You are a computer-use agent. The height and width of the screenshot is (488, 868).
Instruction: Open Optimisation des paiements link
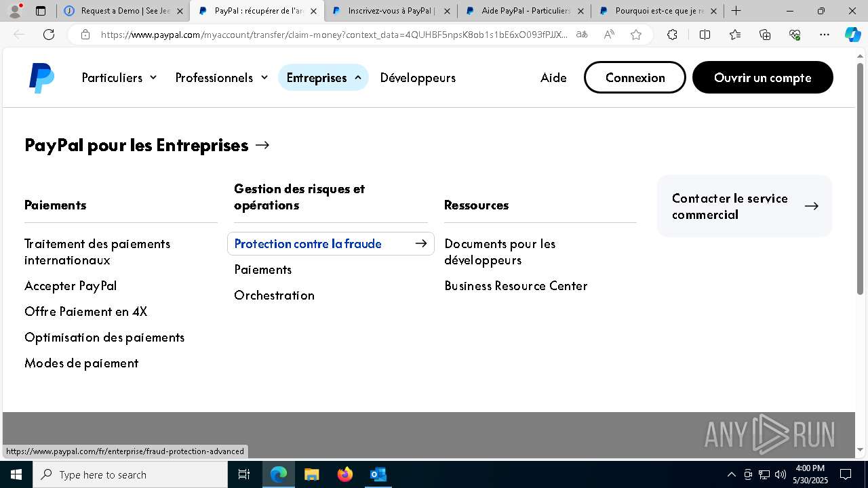pos(104,337)
